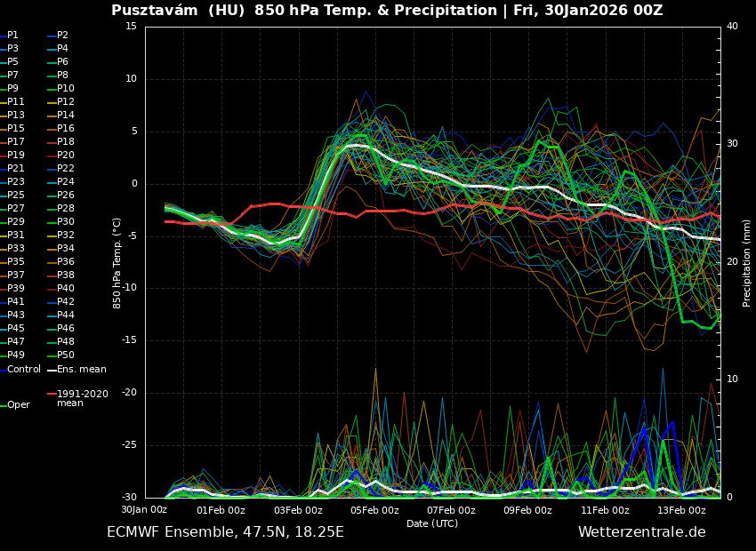Click the Control legend entry
This screenshot has width=756, height=551.
24,370
